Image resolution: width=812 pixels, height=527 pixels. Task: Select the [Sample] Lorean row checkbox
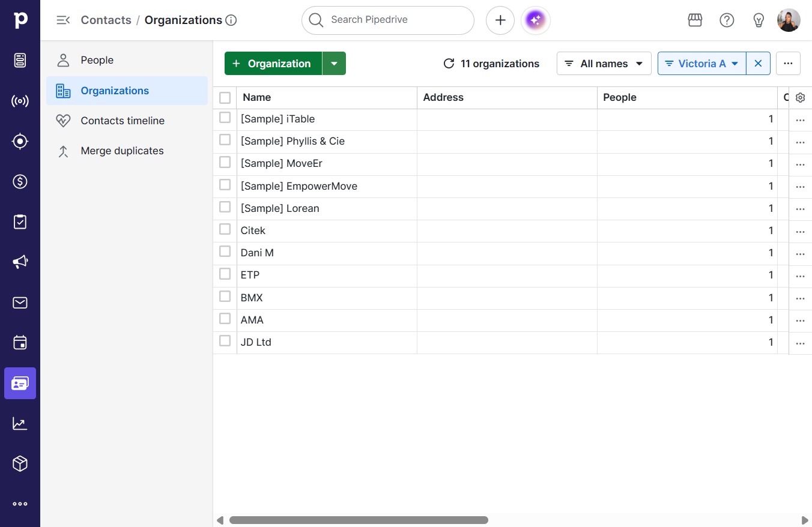pyautogui.click(x=225, y=207)
